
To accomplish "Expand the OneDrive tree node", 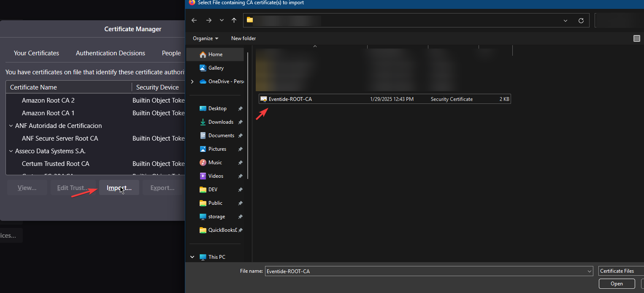I will point(192,81).
